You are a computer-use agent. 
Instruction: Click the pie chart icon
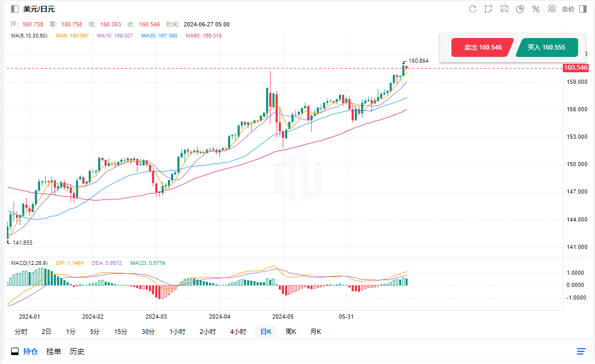tap(520, 9)
